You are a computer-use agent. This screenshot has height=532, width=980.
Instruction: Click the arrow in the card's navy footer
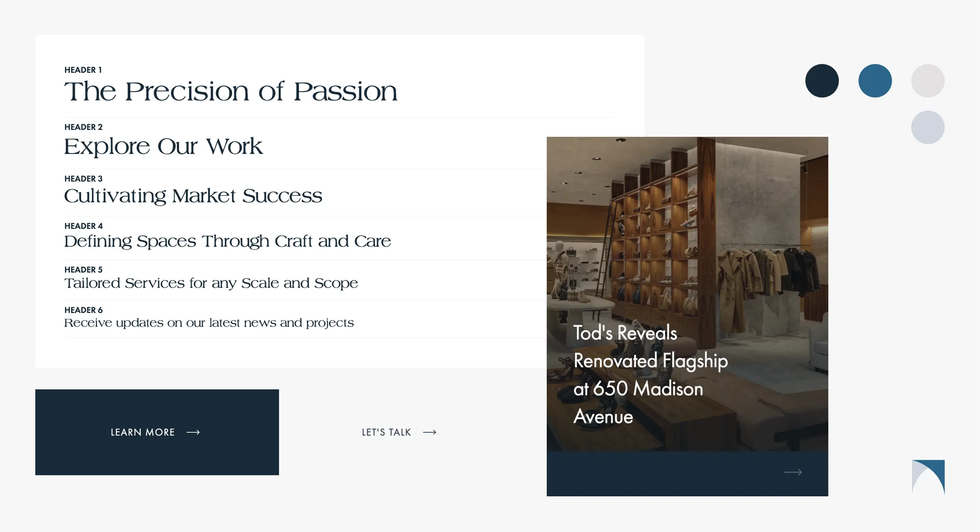point(793,472)
